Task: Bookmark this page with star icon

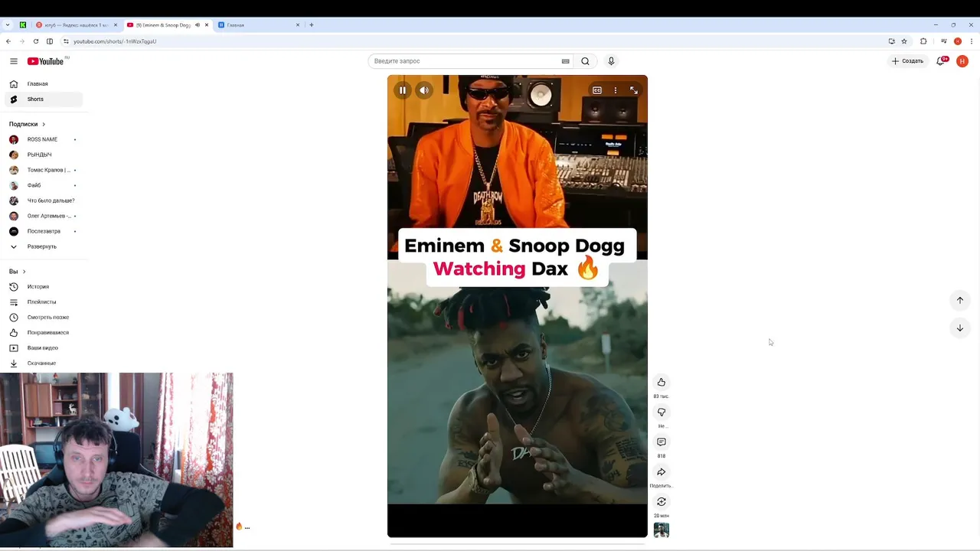Action: [904, 41]
